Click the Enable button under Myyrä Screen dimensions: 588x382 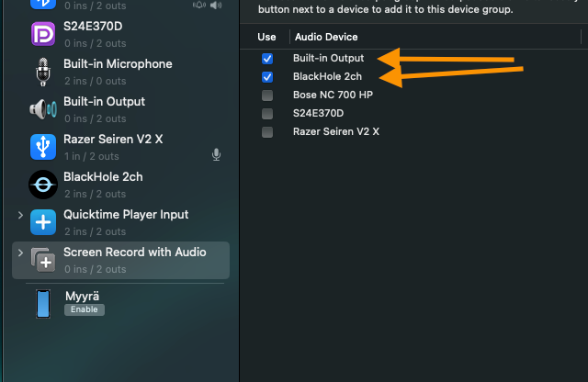[x=85, y=309]
